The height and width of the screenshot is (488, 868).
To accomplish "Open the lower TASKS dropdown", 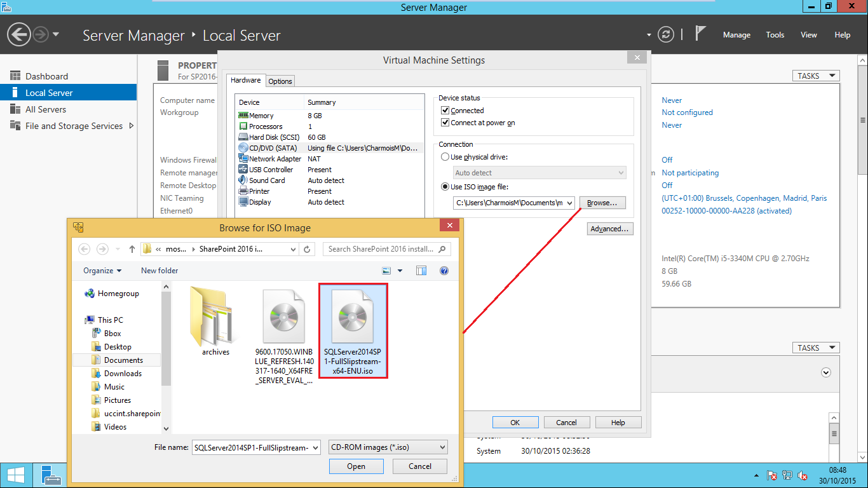I will pyautogui.click(x=817, y=348).
